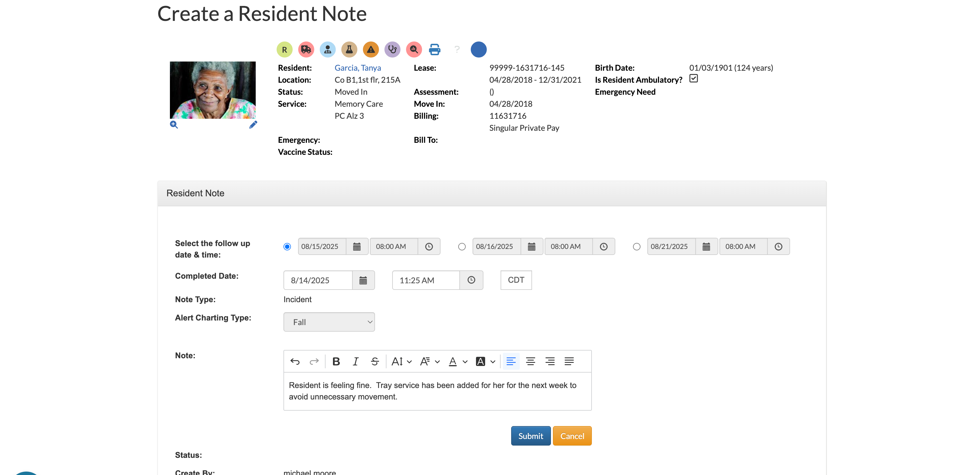Expand the font color dropdown arrow

(x=465, y=362)
